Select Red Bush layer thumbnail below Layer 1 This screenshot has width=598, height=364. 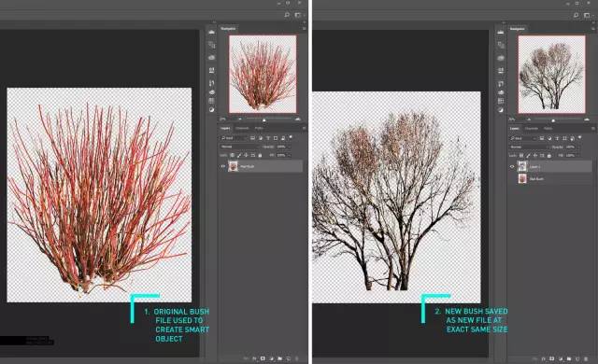(x=522, y=178)
